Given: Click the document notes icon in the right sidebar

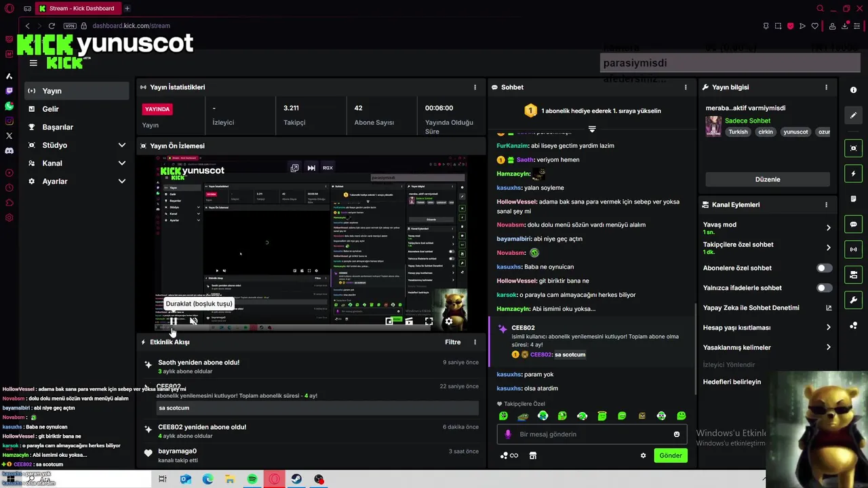Looking at the screenshot, I should [853, 199].
